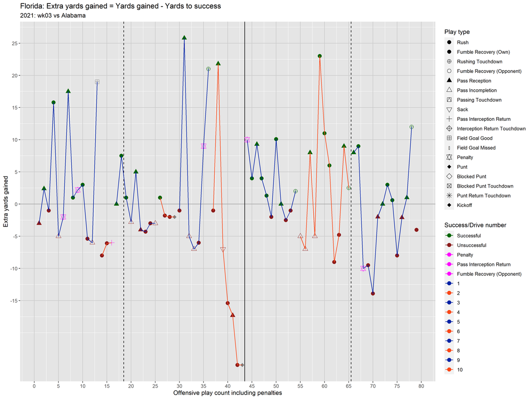The image size is (532, 399).
Task: Click the 'Unsuccessful' legend label
Action: [x=471, y=245]
